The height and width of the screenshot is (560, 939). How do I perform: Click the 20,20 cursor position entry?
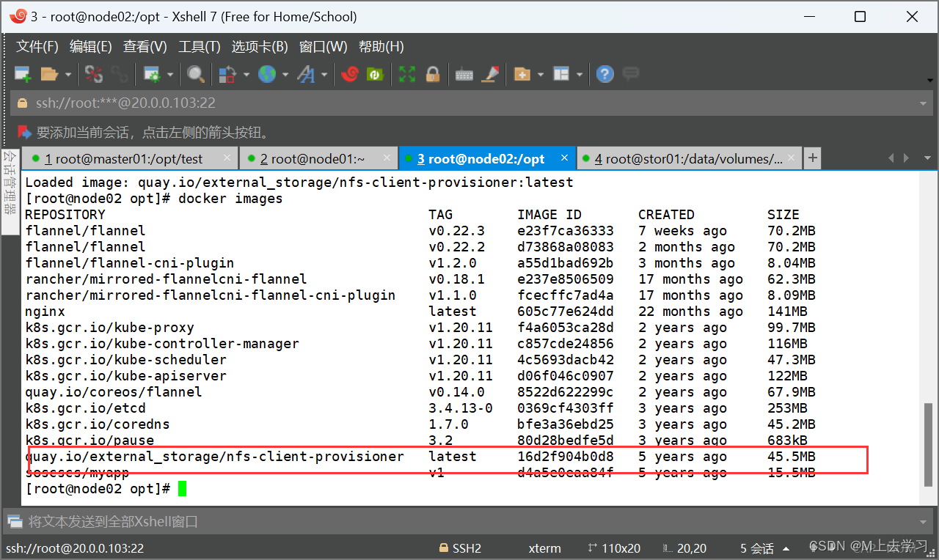point(684,548)
